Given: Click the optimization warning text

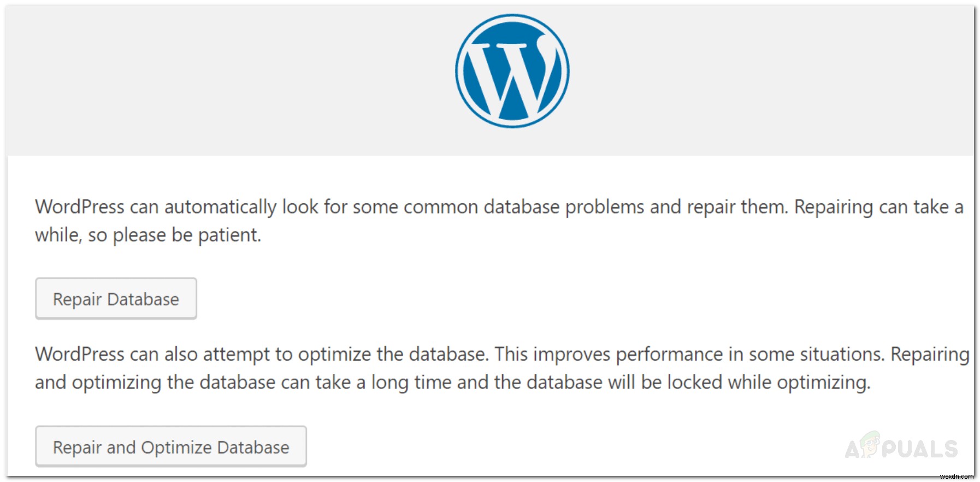Looking at the screenshot, I should (492, 368).
